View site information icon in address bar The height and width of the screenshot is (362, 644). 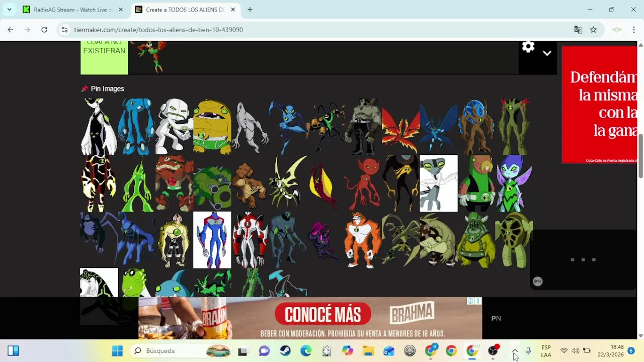click(x=64, y=30)
